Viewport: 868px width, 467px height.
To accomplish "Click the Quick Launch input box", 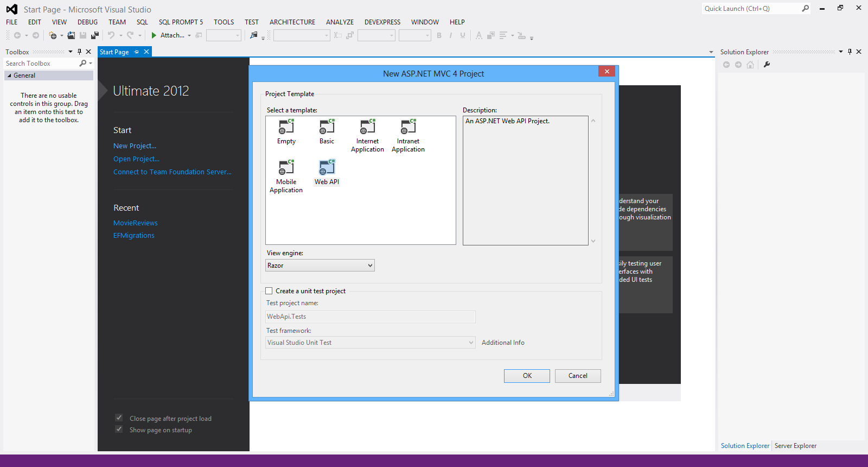I will pyautogui.click(x=751, y=8).
